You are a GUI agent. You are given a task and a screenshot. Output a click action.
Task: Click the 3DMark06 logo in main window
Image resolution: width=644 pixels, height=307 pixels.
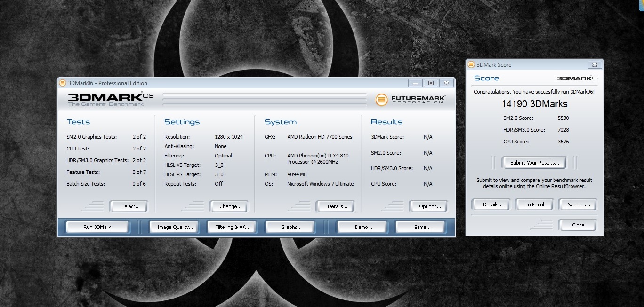coord(111,99)
